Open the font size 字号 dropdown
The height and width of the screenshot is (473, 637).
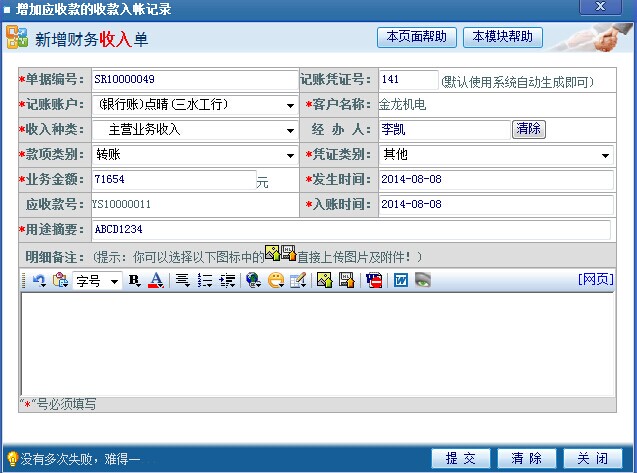pyautogui.click(x=97, y=281)
